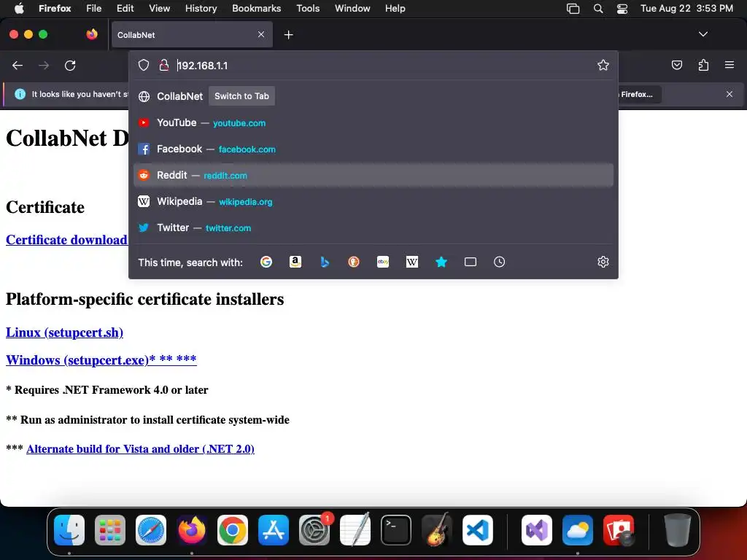The width and height of the screenshot is (747, 560).
Task: Search with DuckDuckGo this time
Action: click(x=354, y=262)
